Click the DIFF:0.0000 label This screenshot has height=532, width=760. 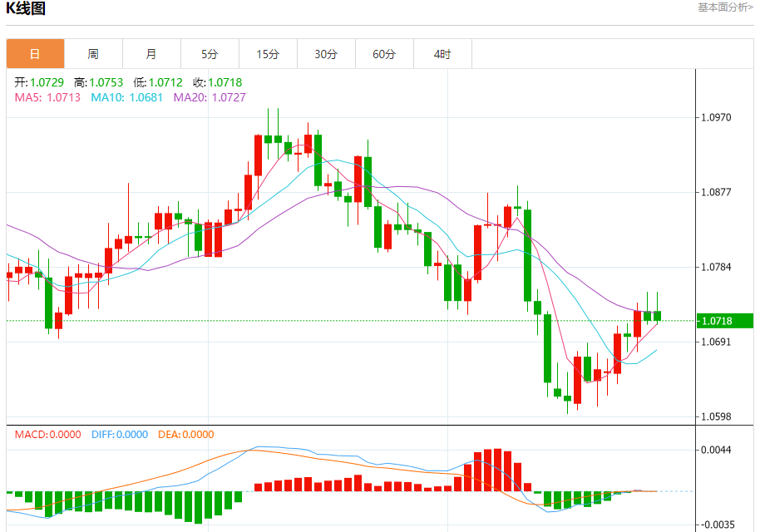119,435
